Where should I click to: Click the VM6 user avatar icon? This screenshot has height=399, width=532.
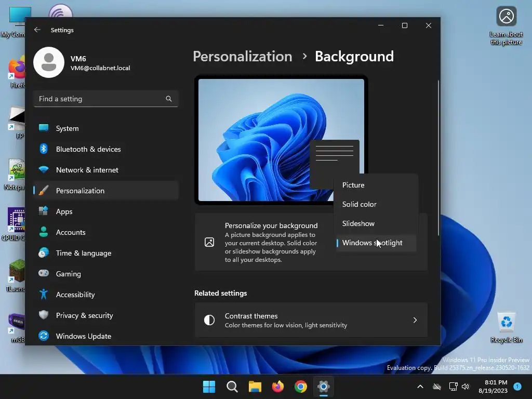(49, 62)
